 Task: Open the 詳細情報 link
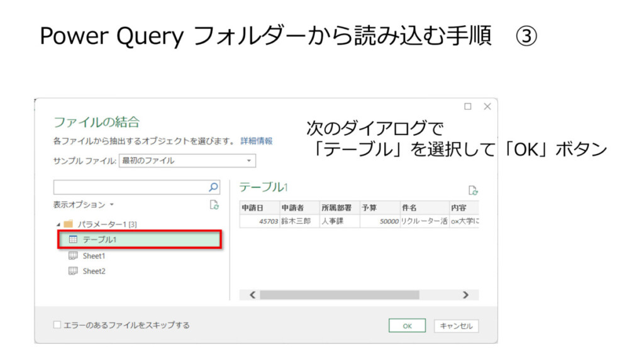tap(257, 141)
